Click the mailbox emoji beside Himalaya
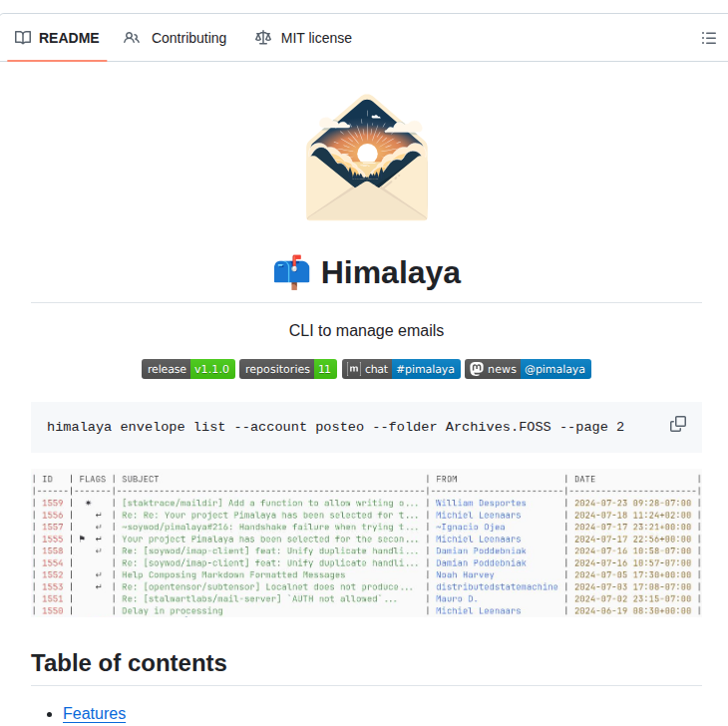728x726 pixels. pos(291,272)
